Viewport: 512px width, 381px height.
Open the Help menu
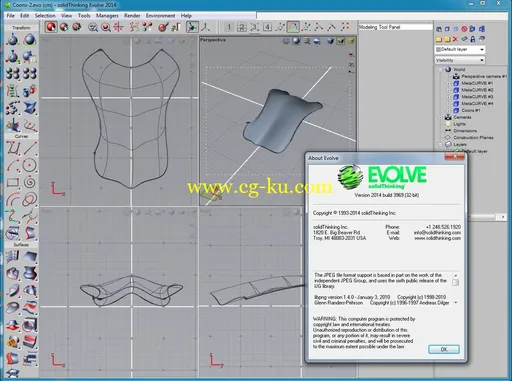tap(186, 16)
